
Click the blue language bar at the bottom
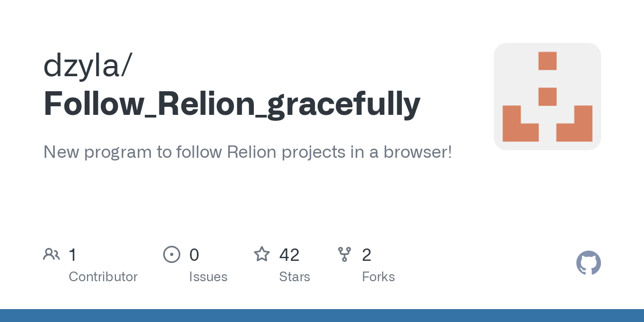coord(322,316)
